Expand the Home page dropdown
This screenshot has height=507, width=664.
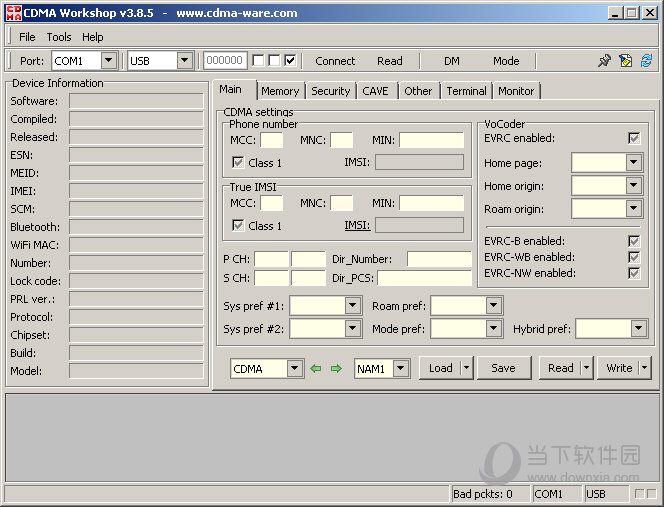point(634,162)
